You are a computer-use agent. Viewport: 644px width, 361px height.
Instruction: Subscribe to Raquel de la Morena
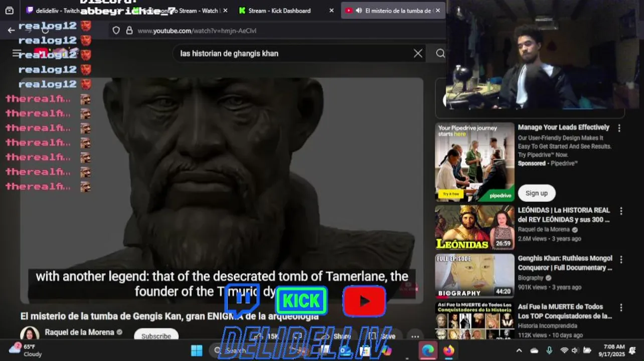coord(156,335)
